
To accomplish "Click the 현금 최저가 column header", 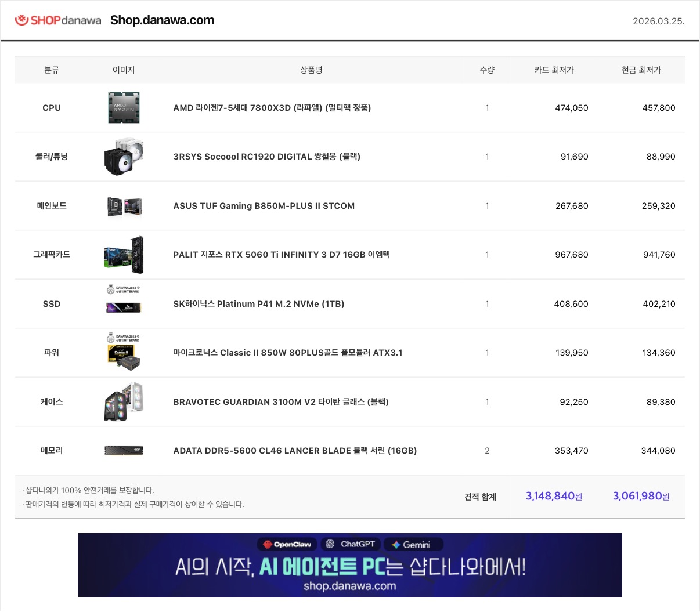I will [641, 70].
